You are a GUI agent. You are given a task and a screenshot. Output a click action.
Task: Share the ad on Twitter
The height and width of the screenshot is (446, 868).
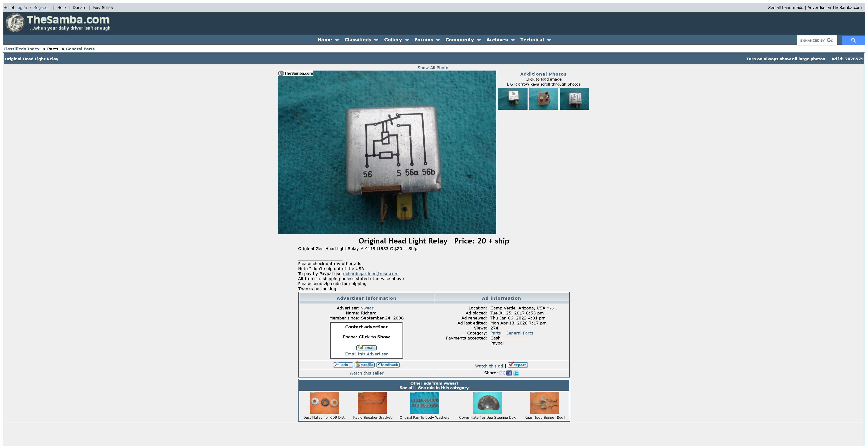[x=516, y=373]
